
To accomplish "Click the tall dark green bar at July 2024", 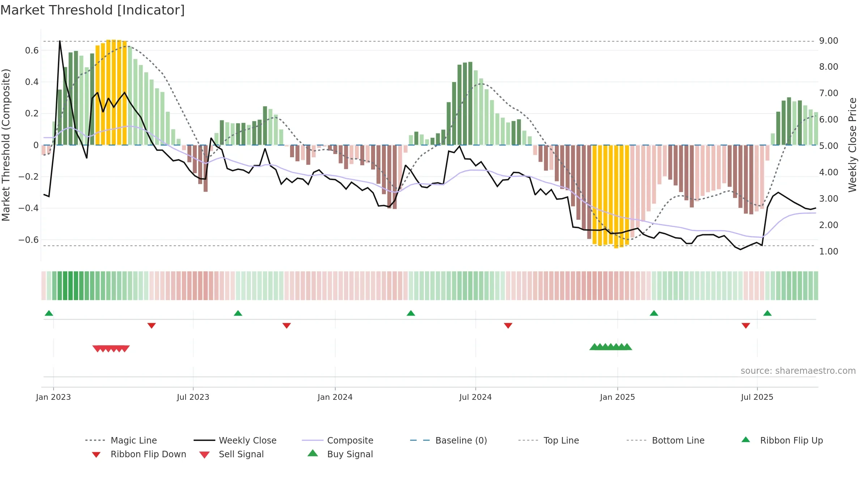I will (x=470, y=103).
